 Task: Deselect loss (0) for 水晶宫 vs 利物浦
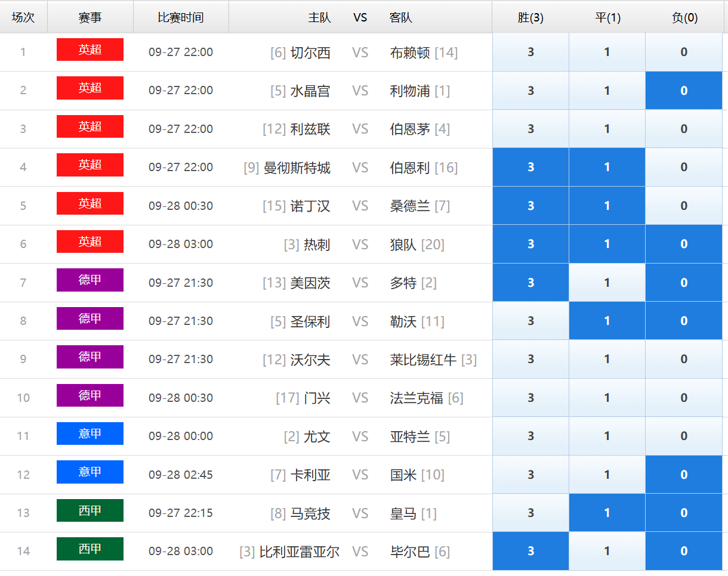[683, 91]
